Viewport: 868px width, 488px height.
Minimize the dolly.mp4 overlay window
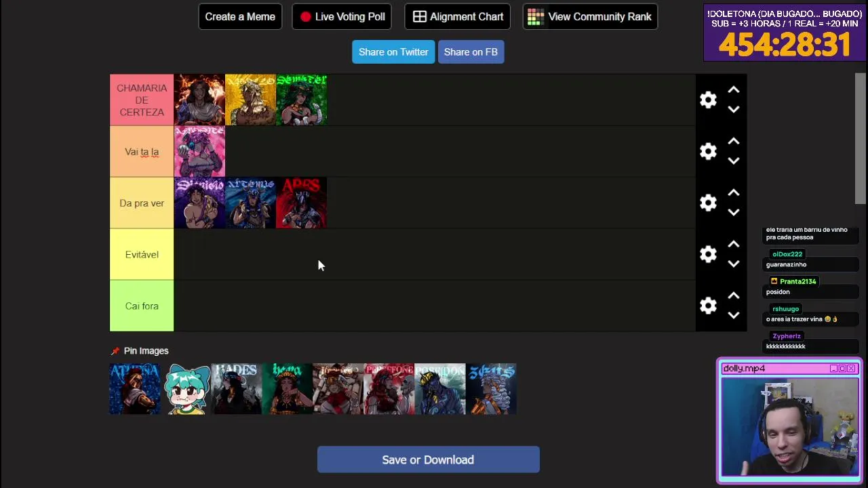[834, 369]
